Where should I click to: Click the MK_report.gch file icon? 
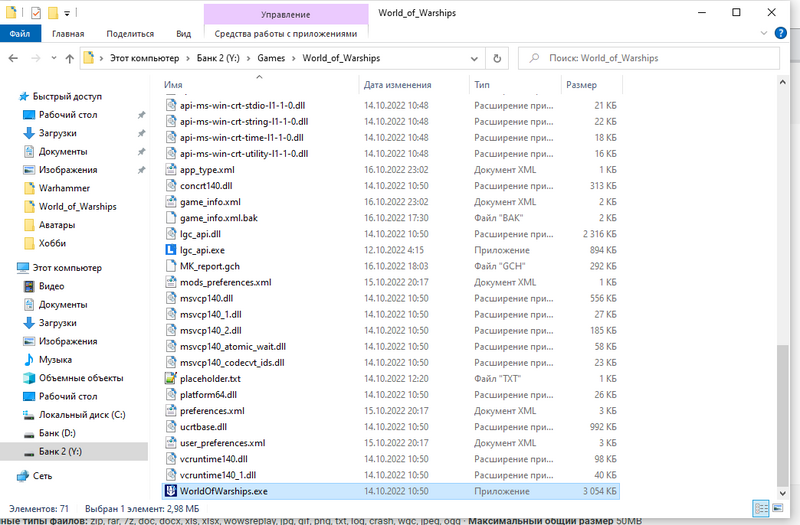170,266
